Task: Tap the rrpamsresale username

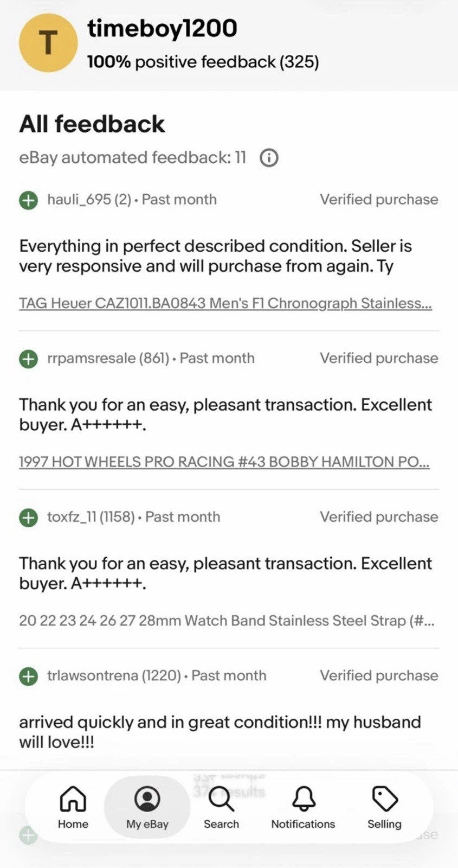Action: [x=91, y=358]
